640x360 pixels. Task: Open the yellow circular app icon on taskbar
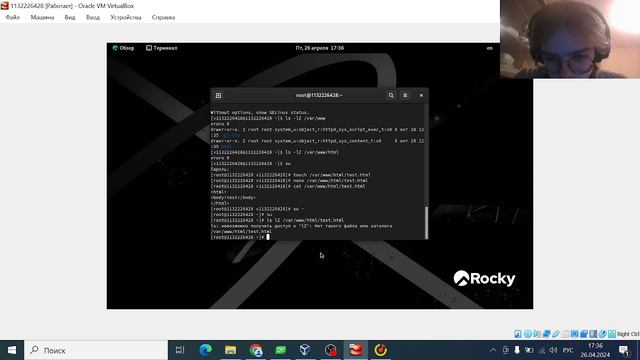[380, 350]
